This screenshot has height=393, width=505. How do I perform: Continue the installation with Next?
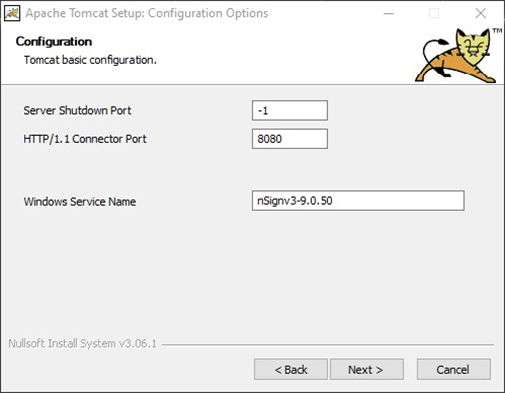point(367,369)
